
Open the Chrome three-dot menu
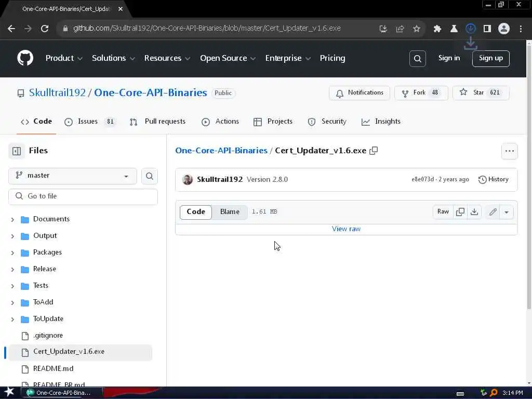521,29
